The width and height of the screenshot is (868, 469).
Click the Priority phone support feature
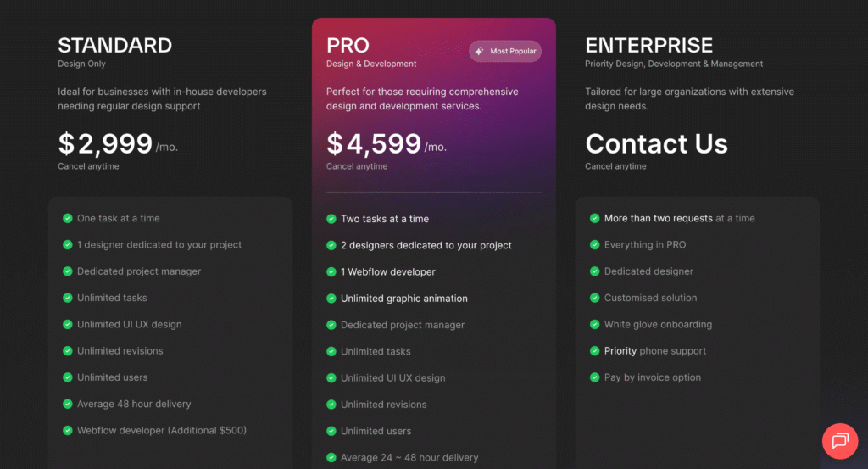[x=655, y=350]
